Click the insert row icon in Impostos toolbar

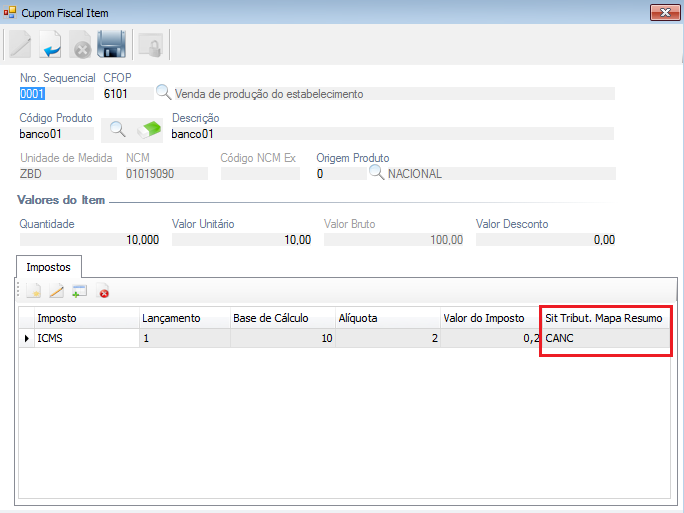(79, 291)
